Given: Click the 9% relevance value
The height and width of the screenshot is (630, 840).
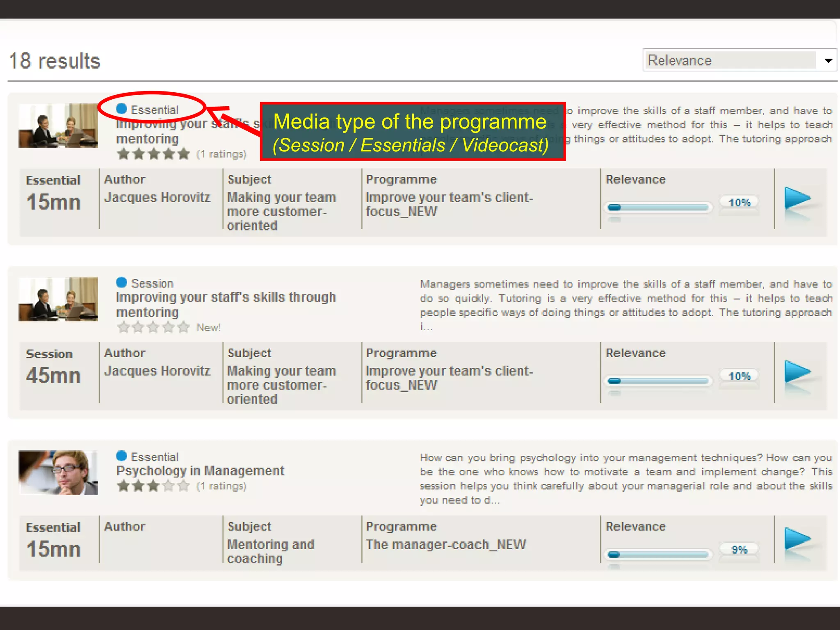Looking at the screenshot, I should (x=739, y=549).
